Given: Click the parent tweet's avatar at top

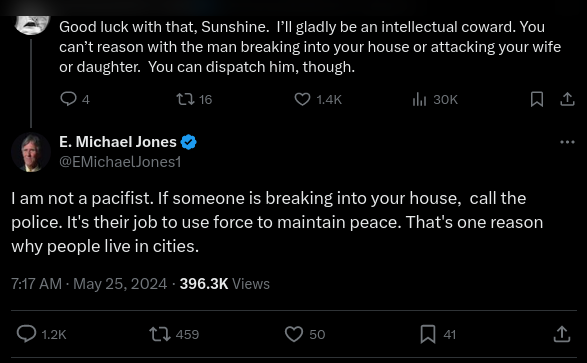Looking at the screenshot, I should (32, 25).
